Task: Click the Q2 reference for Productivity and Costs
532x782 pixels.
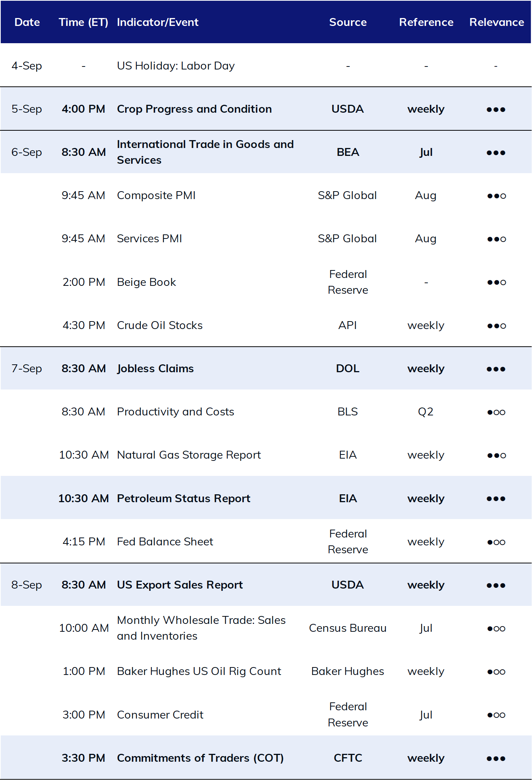Action: click(426, 412)
